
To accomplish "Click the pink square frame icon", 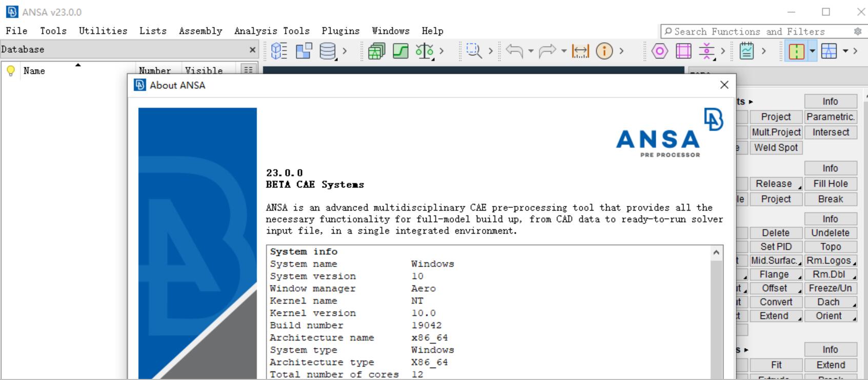I will coord(683,51).
